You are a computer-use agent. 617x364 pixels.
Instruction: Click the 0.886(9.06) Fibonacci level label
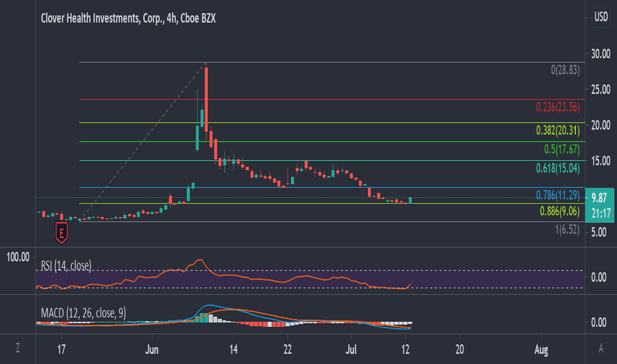559,211
